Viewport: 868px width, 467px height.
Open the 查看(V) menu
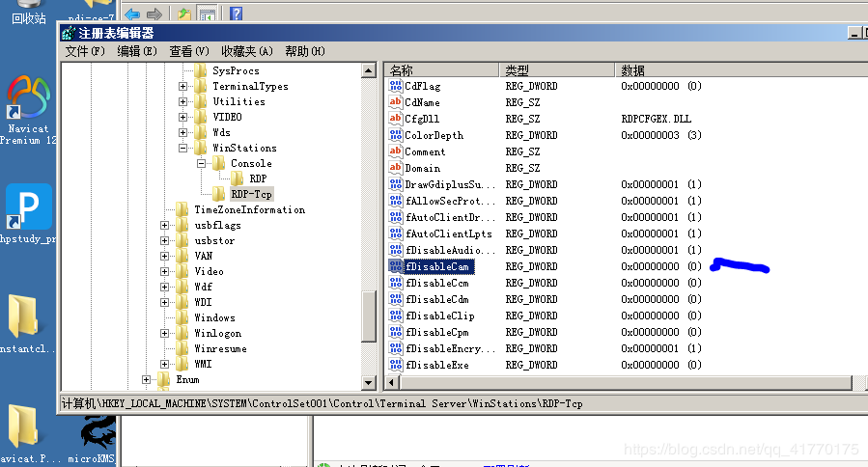[189, 51]
